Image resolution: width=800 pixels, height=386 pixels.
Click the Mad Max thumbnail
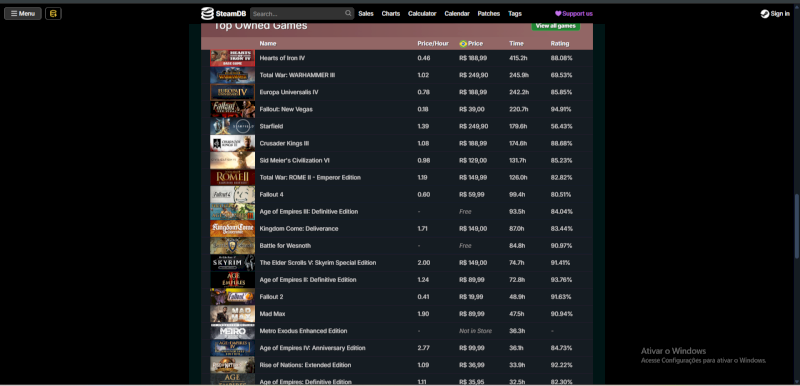click(233, 314)
